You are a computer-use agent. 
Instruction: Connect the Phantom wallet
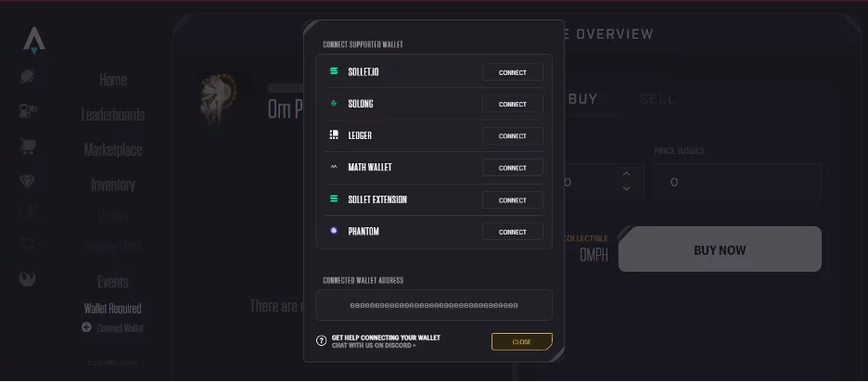coord(513,232)
